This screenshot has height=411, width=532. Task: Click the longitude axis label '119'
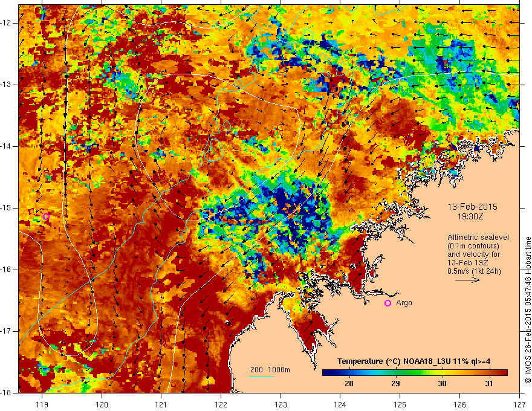coord(42,404)
